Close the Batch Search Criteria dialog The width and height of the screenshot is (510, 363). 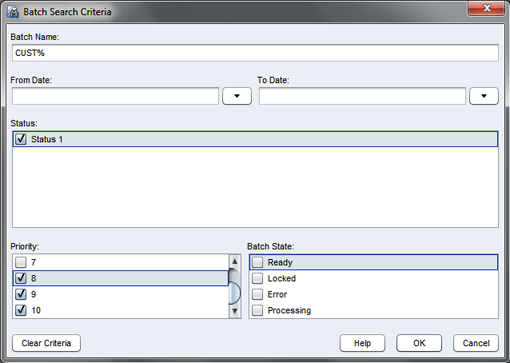[x=486, y=8]
